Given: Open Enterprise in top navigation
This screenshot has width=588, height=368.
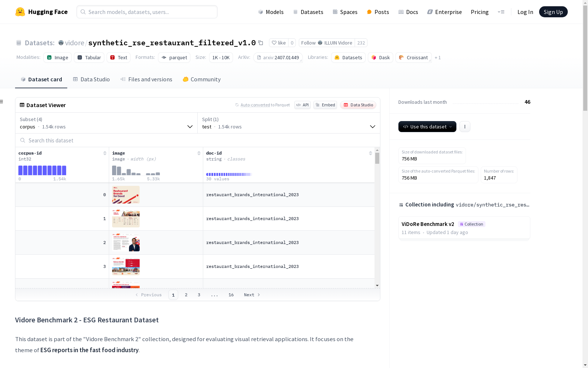Looking at the screenshot, I should 445,12.
